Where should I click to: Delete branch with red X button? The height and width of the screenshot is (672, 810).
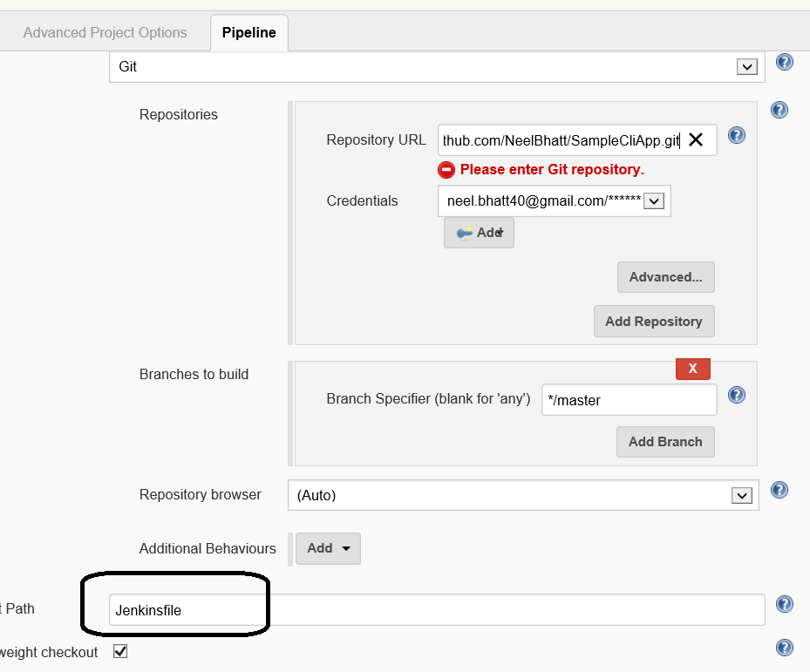[692, 369]
